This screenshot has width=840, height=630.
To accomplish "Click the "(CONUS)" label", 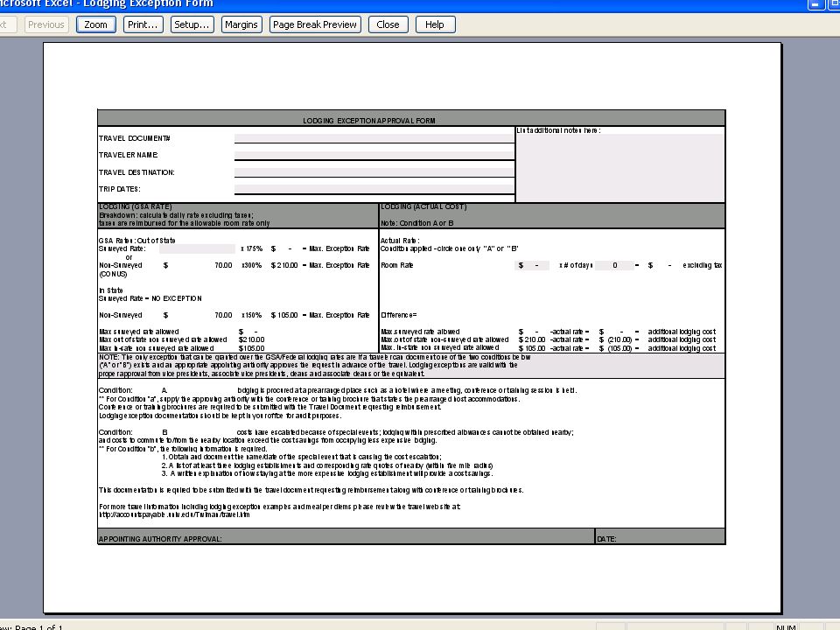I will click(x=113, y=274).
